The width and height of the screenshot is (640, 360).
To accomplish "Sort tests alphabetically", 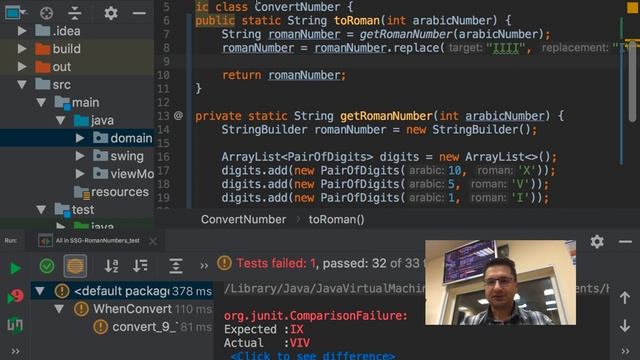I will click(111, 266).
